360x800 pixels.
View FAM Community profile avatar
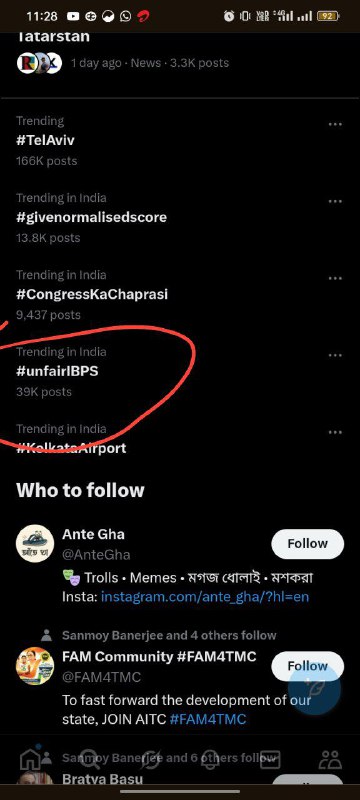35,666
